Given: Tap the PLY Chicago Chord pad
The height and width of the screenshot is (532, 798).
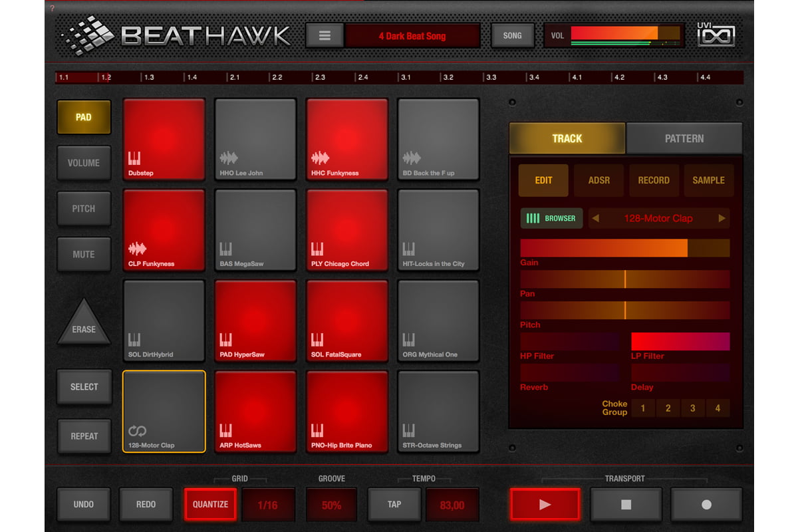Looking at the screenshot, I should click(x=346, y=230).
